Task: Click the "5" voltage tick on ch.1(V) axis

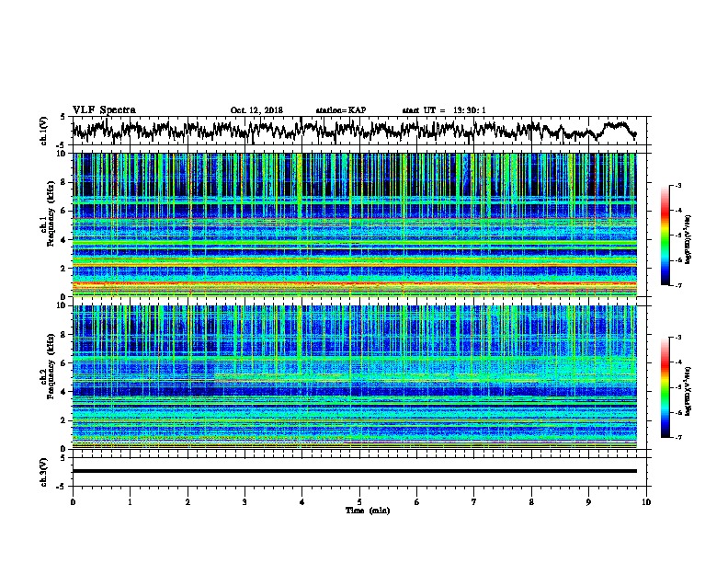Action: point(63,117)
